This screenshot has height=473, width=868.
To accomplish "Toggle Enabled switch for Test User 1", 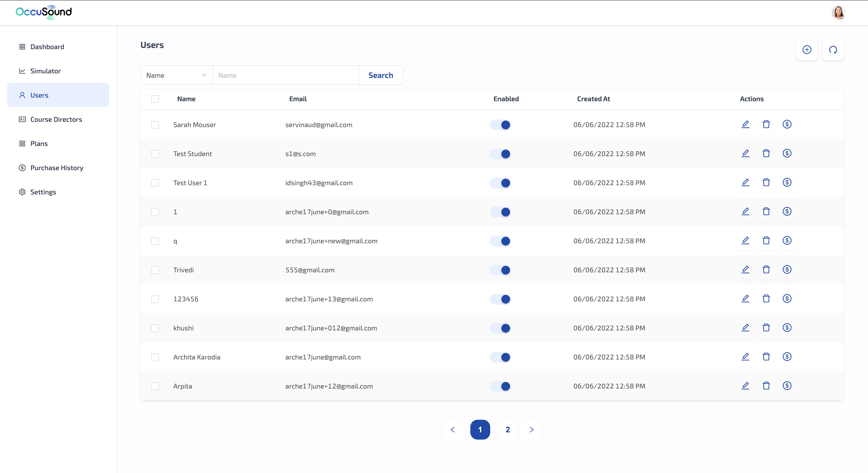I will tap(500, 183).
